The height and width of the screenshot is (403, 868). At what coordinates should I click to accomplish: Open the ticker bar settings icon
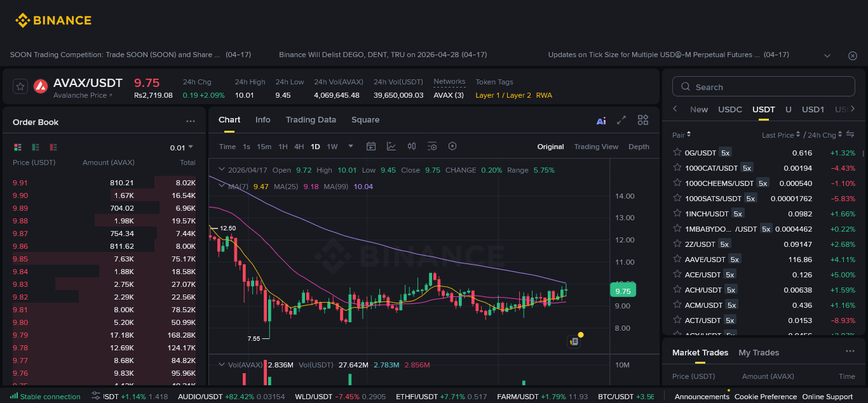pos(96,396)
